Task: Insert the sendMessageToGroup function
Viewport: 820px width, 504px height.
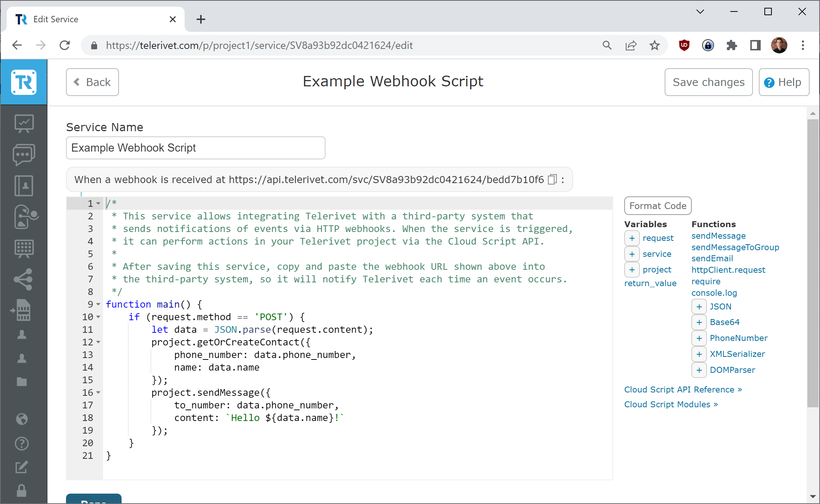Action: pyautogui.click(x=735, y=247)
